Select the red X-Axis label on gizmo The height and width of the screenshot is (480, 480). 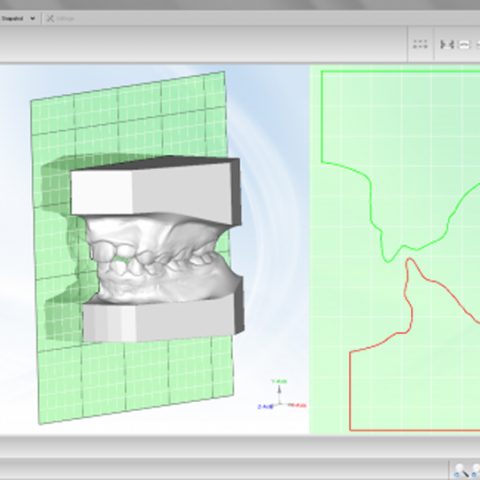297,405
